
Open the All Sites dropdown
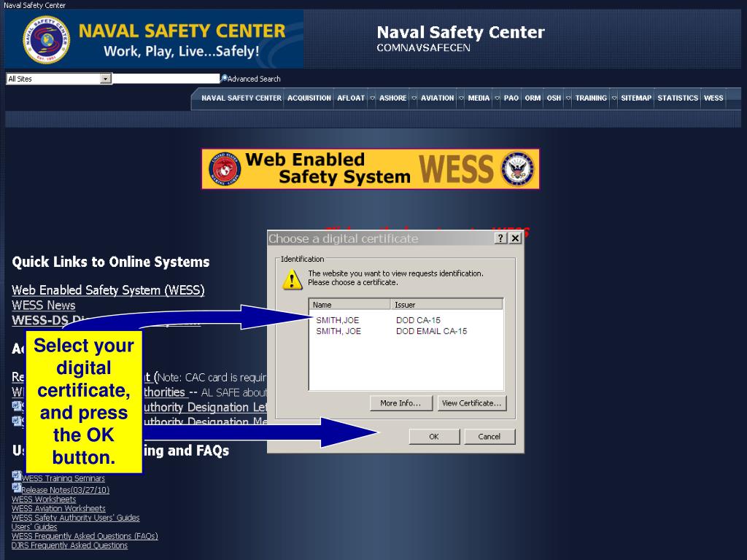coord(59,79)
